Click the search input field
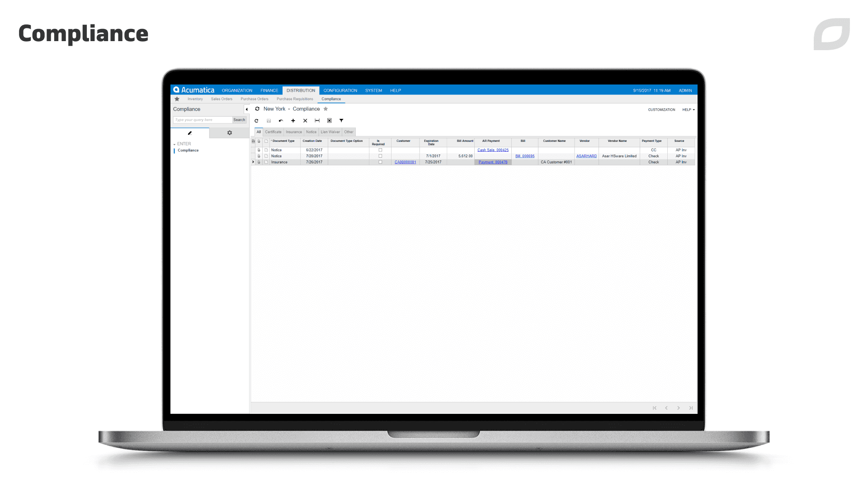The height and width of the screenshot is (488, 868). click(202, 120)
